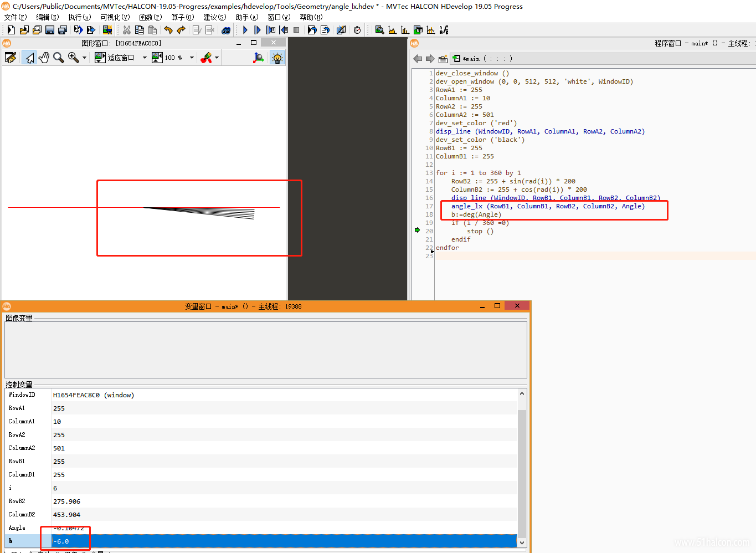
Task: Toggle the lightbulb hint icon in graphics window
Action: [x=277, y=58]
